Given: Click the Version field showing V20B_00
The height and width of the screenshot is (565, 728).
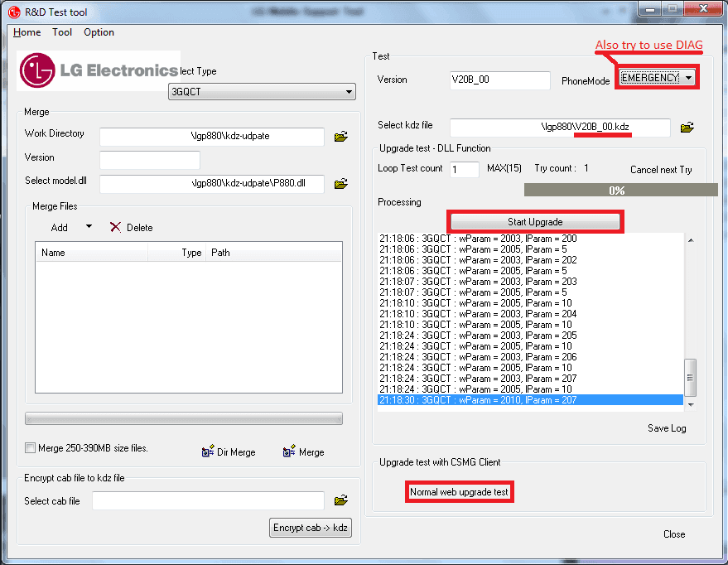Looking at the screenshot, I should point(499,80).
